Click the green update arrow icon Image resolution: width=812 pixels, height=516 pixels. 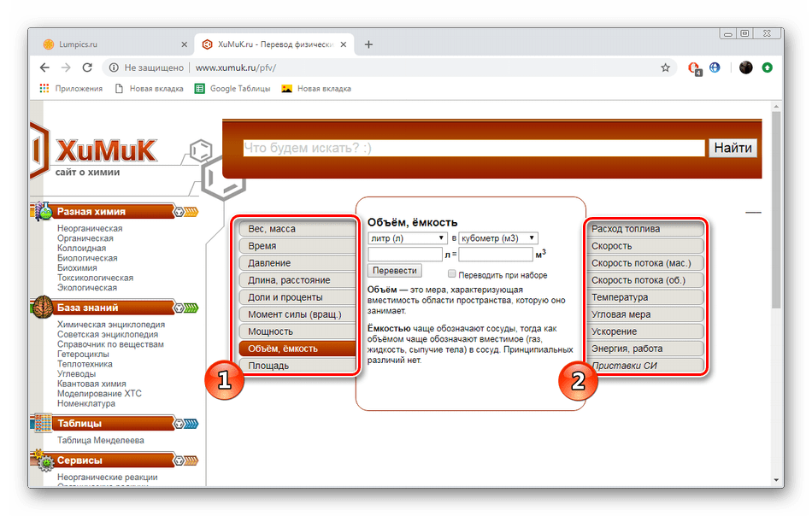click(768, 67)
